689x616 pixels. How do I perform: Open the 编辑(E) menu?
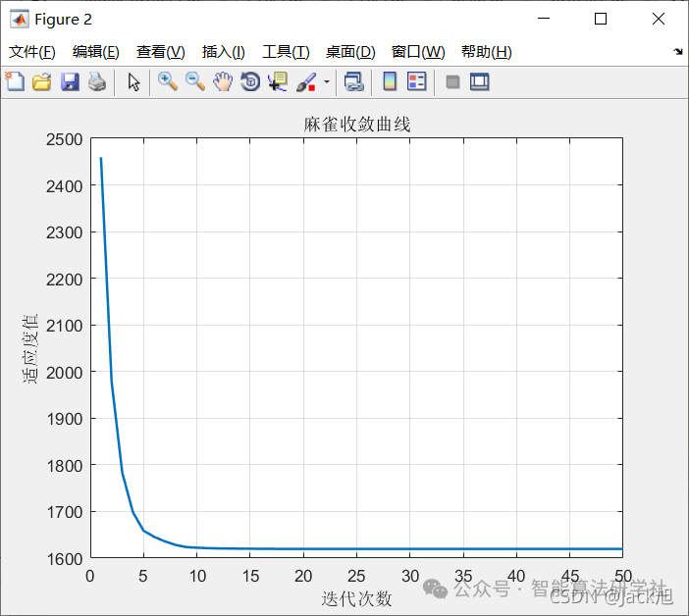tap(96, 52)
